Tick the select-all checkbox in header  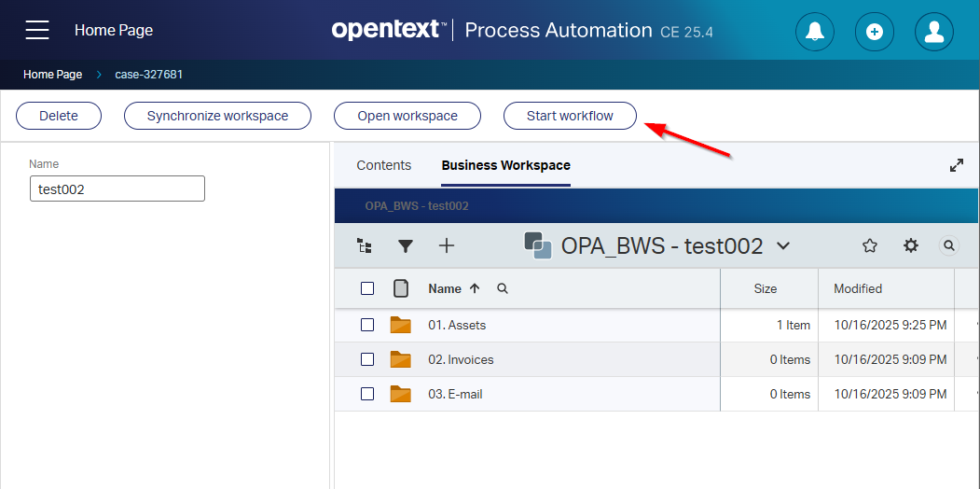tap(367, 288)
